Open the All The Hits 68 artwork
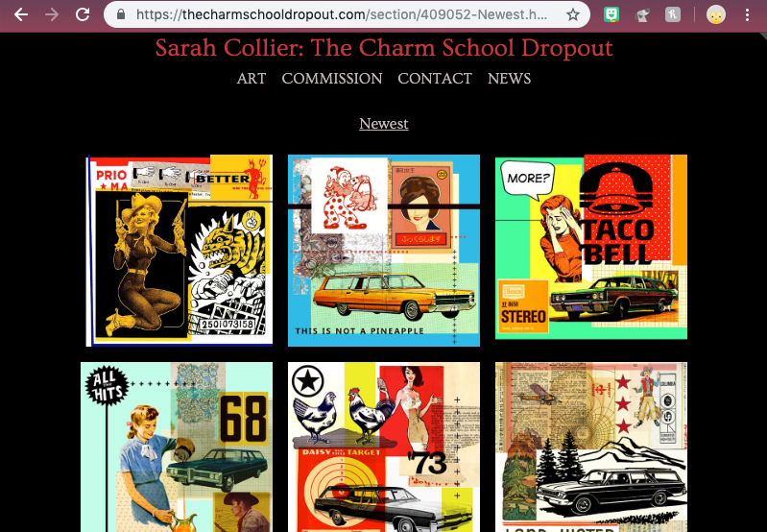 coord(177,447)
